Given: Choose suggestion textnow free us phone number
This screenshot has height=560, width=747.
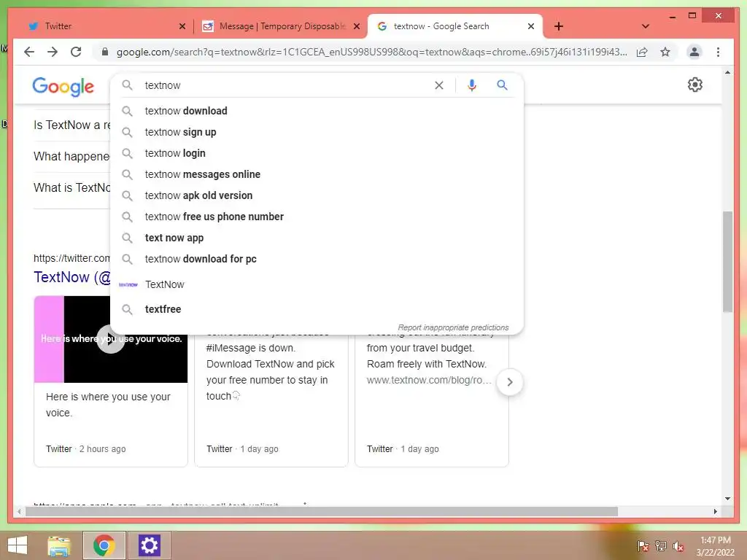Looking at the screenshot, I should click(x=317, y=217).
